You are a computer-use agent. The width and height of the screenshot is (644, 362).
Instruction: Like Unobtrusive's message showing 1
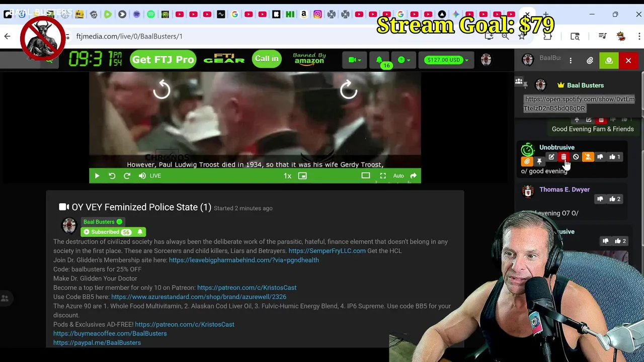615,157
